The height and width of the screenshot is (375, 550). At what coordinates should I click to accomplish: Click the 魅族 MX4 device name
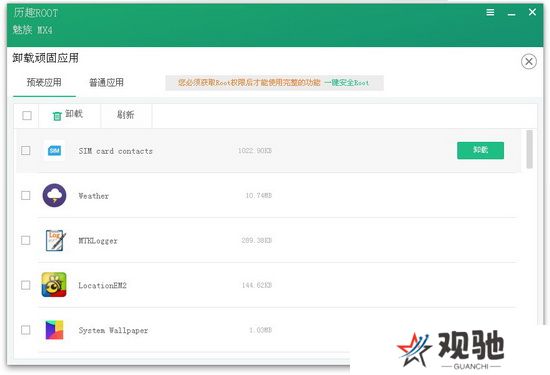click(x=33, y=30)
